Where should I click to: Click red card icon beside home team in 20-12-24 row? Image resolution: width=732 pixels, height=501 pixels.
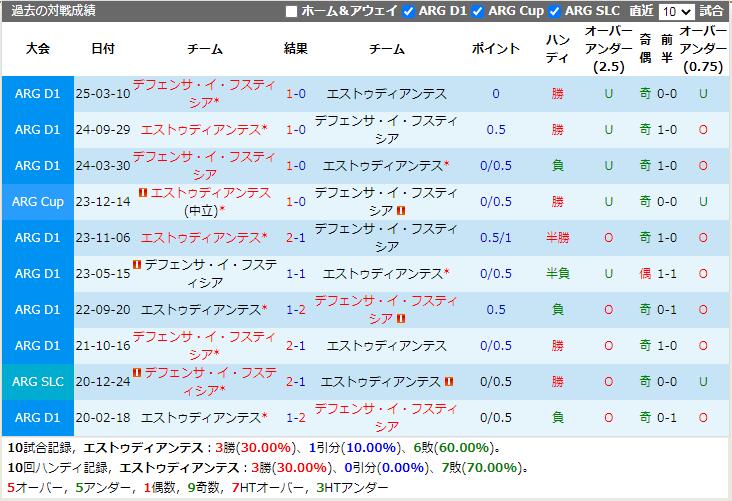pyautogui.click(x=137, y=372)
